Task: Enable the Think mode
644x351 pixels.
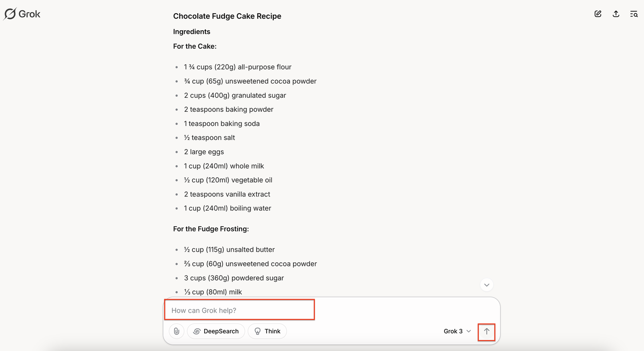Action: [x=267, y=331]
